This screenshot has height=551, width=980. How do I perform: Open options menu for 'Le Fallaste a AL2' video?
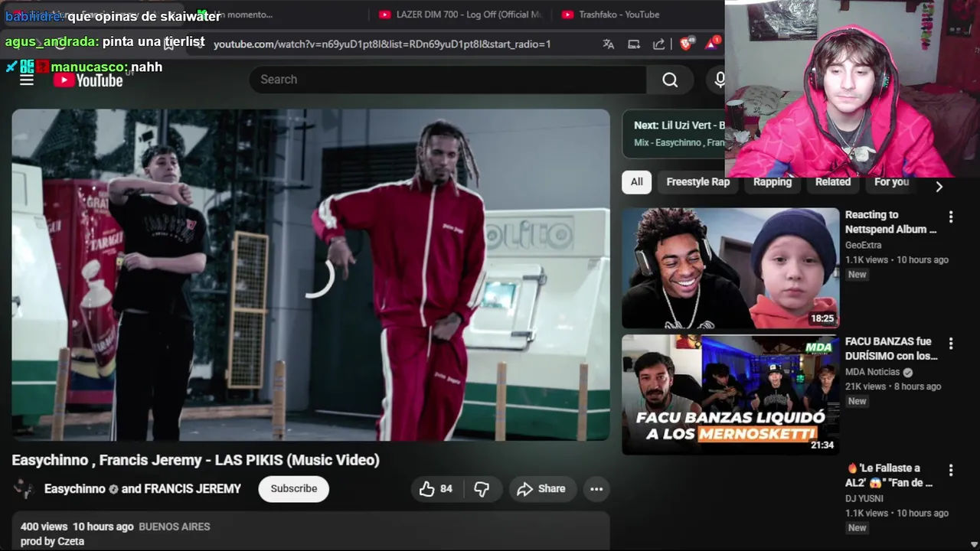coord(951,471)
